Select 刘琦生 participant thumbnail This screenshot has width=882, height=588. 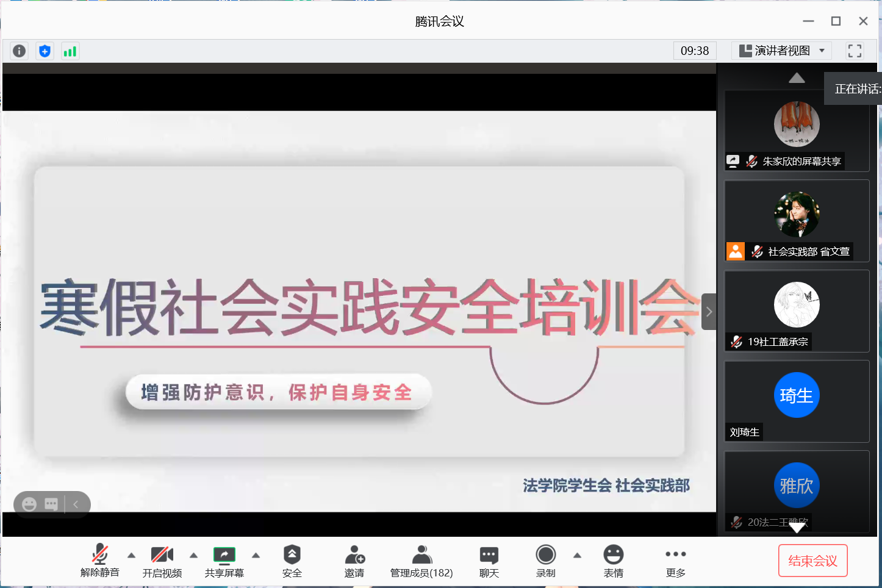pyautogui.click(x=797, y=401)
